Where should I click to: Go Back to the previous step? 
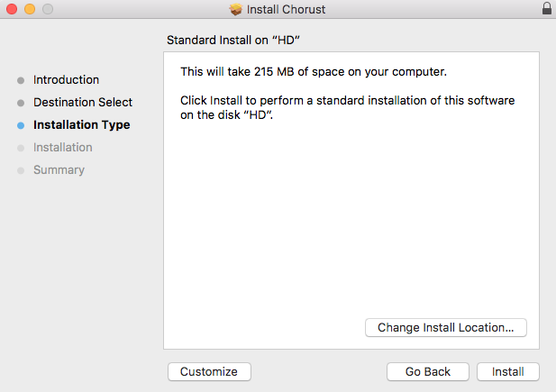(427, 371)
